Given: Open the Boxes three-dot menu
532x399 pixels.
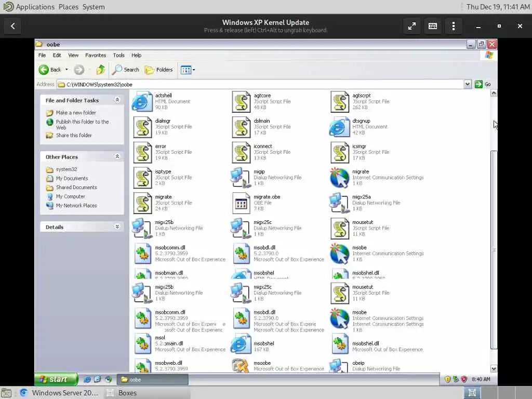Looking at the screenshot, I should pos(453,26).
